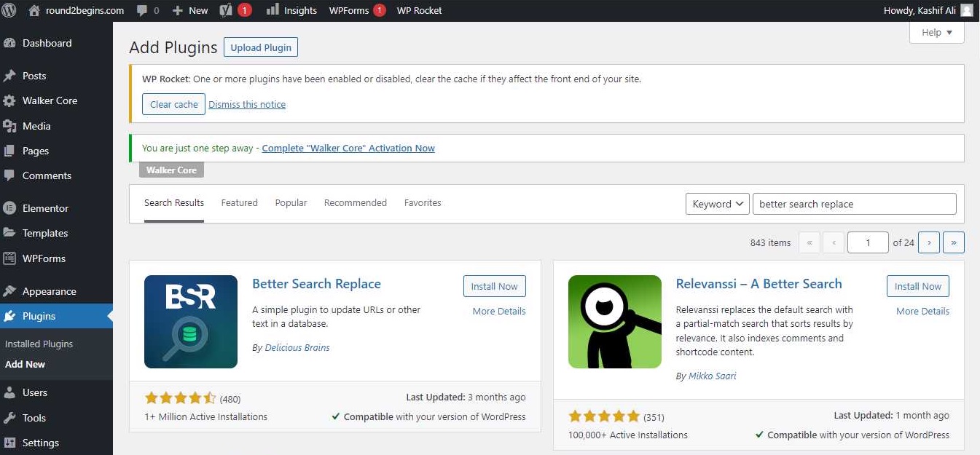Click the Dashboard gauge icon in sidebar
980x455 pixels.
click(x=10, y=43)
